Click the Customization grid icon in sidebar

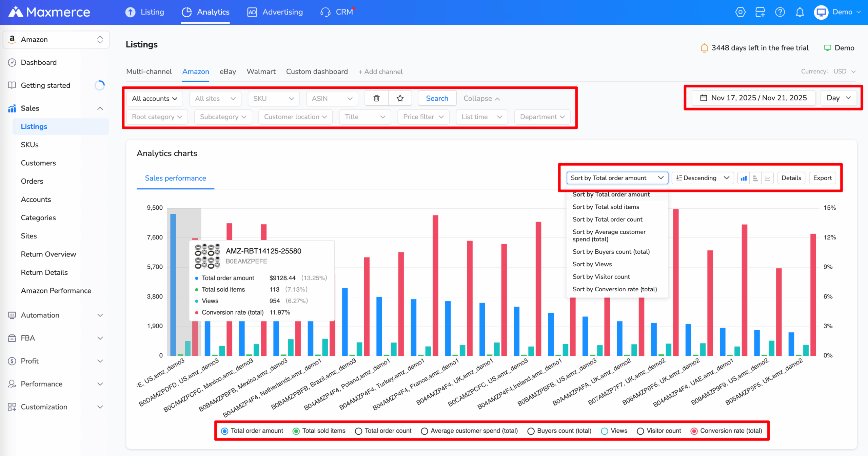pyautogui.click(x=12, y=407)
